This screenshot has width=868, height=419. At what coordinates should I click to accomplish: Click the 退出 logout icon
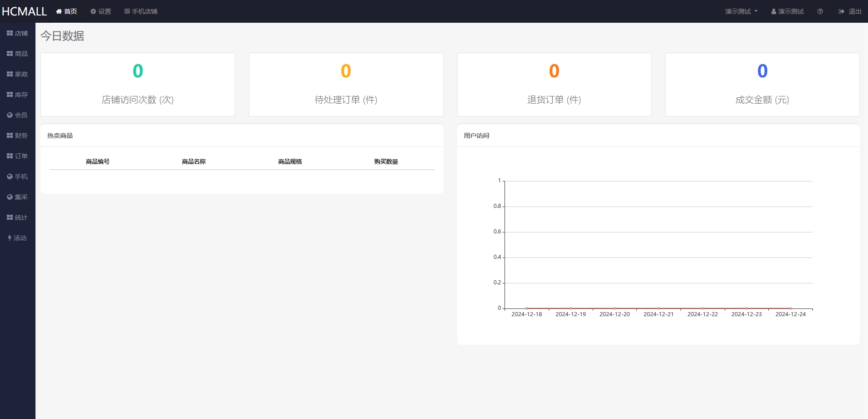(x=842, y=11)
